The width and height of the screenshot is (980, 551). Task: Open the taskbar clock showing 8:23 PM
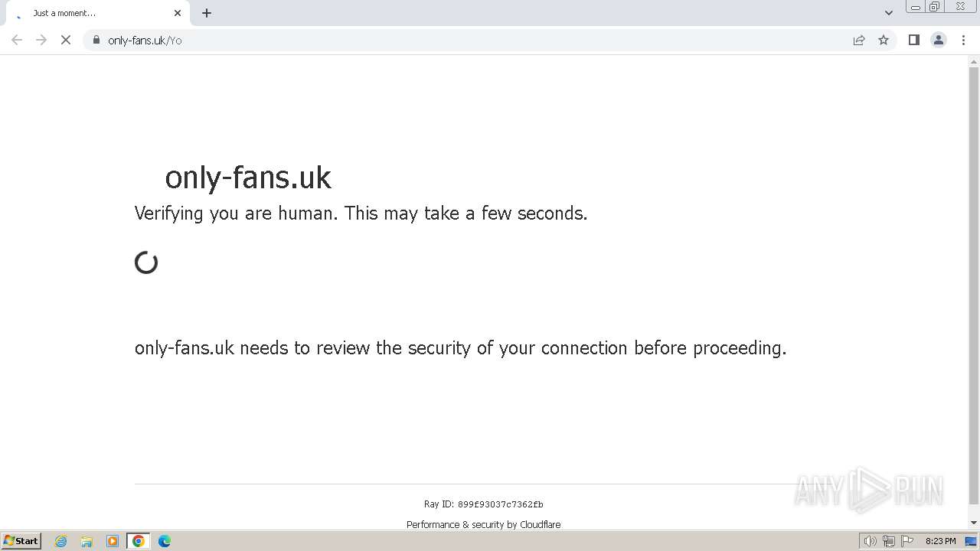[x=940, y=541]
